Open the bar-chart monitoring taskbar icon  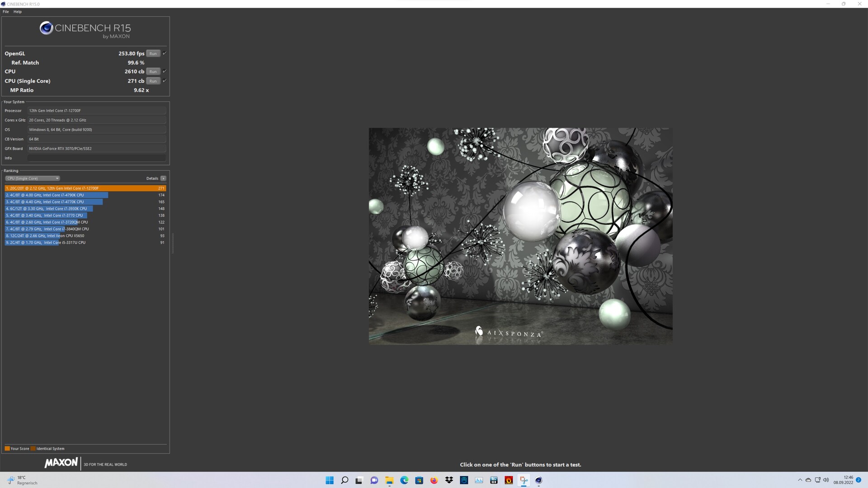(494, 480)
